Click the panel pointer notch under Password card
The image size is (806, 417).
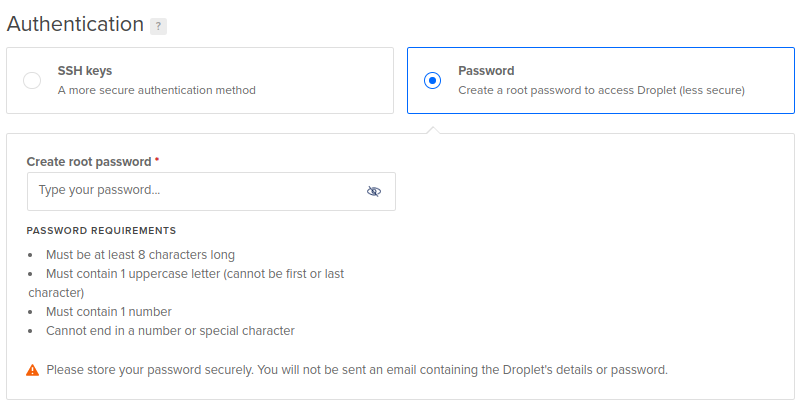pos(433,130)
